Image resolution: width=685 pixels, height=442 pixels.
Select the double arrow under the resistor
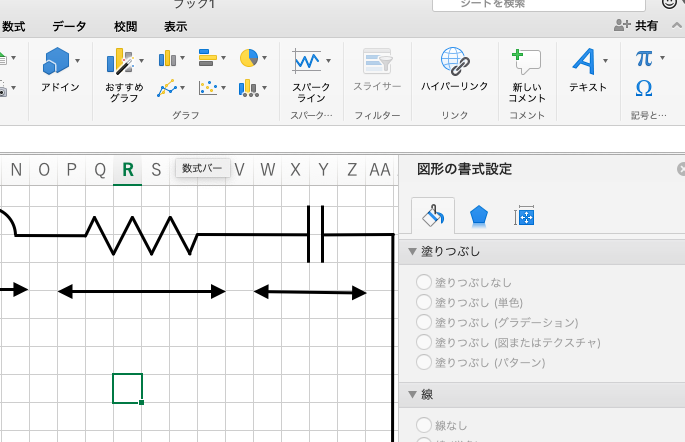click(x=142, y=291)
